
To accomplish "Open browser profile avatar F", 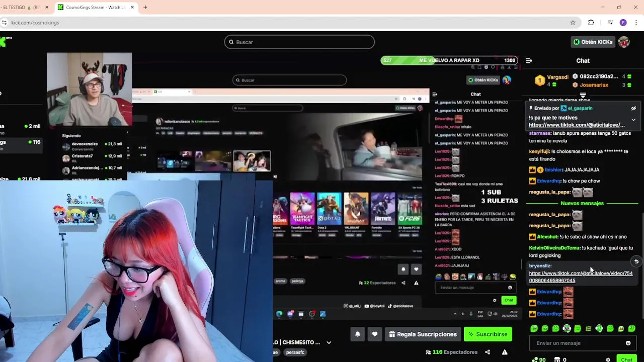I will (623, 23).
